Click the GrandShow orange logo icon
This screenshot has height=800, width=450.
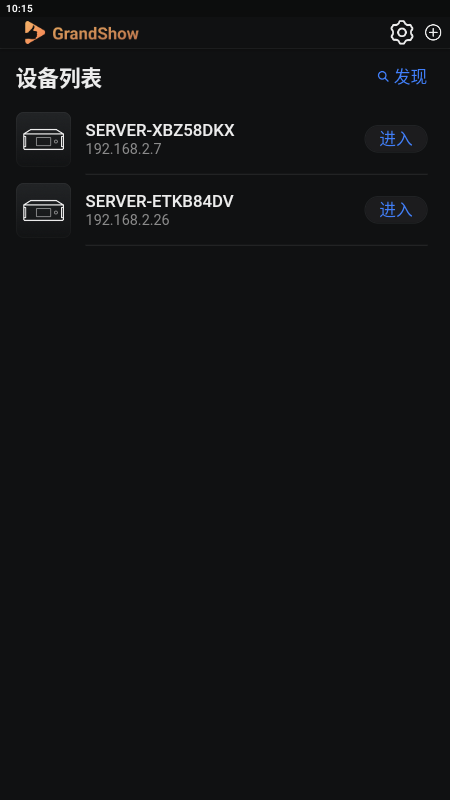point(34,33)
